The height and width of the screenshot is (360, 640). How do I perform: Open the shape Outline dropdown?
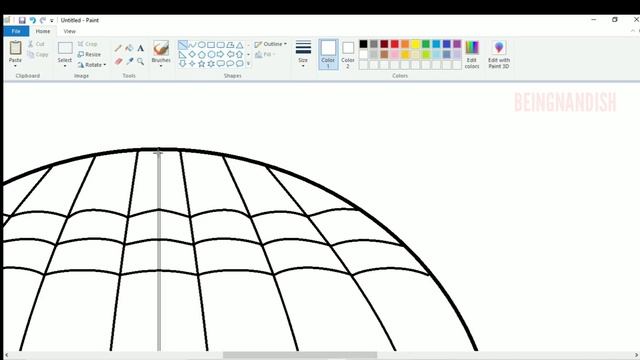coord(270,44)
